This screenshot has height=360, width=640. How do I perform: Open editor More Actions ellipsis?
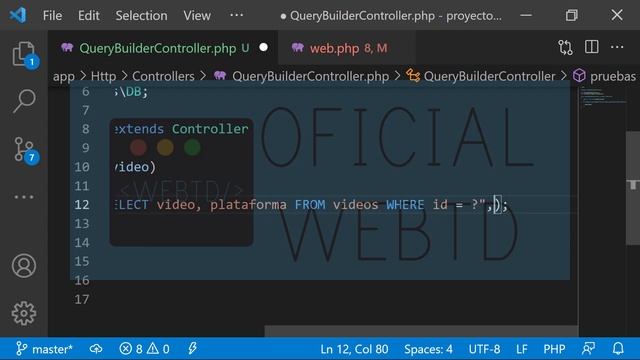(x=617, y=47)
